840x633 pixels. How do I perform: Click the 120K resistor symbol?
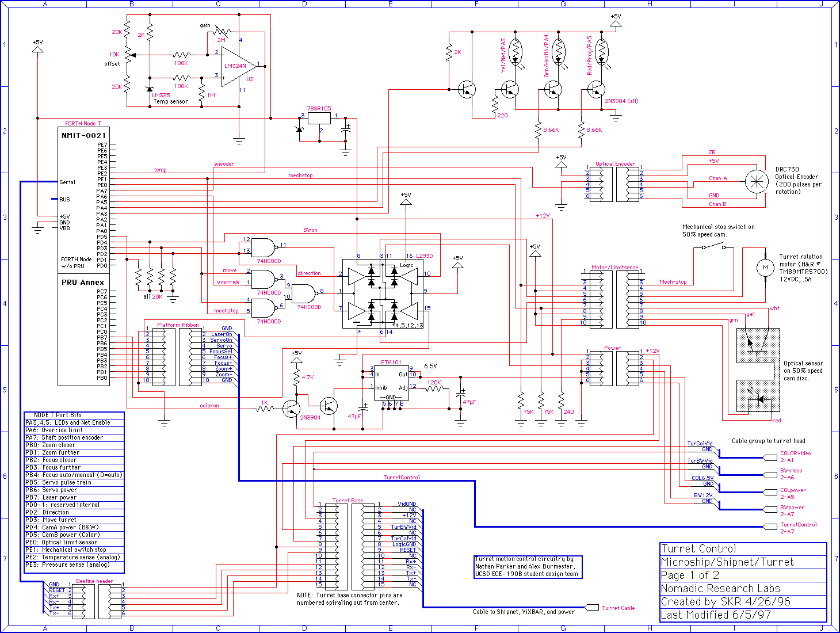434,388
